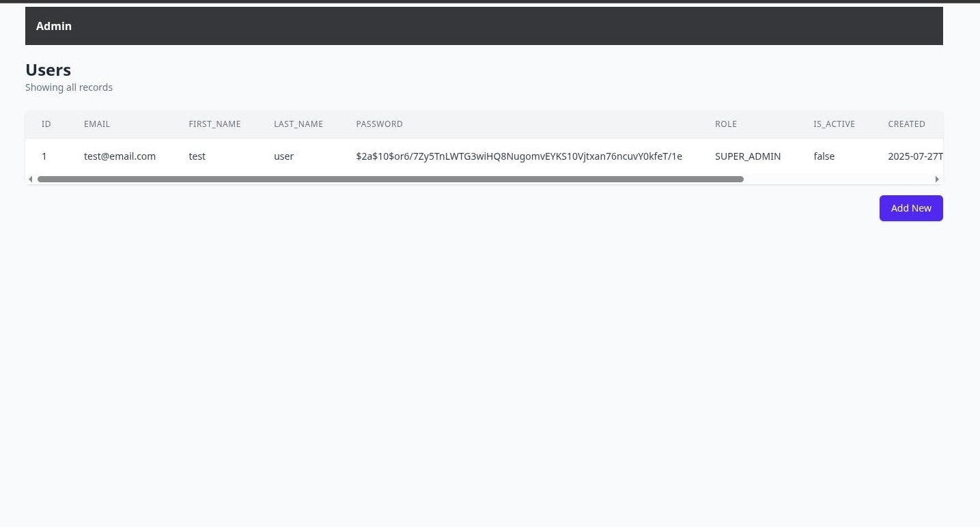Click the IS_ACTIVE column header
This screenshot has width=980, height=527.
coord(834,124)
